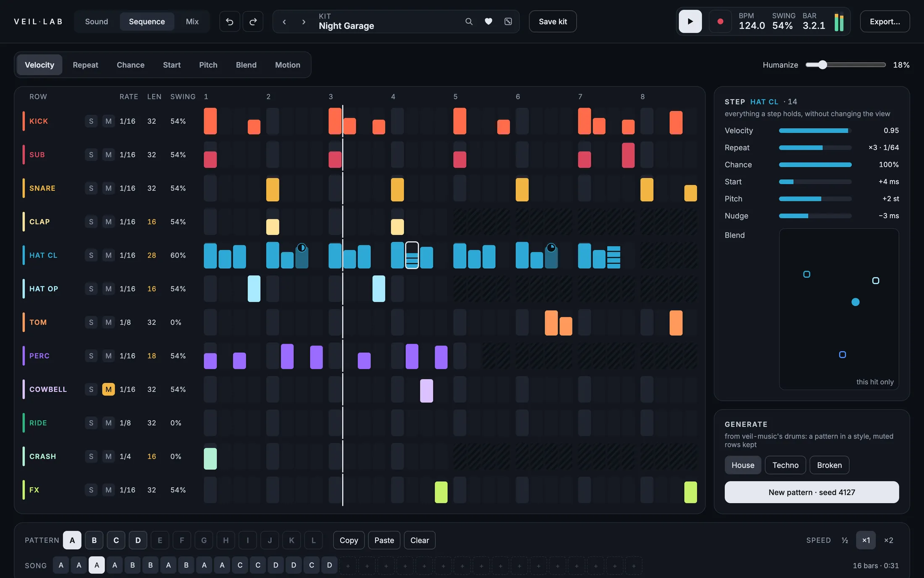Mute the HAT CL row
The image size is (924, 578).
[x=108, y=255]
